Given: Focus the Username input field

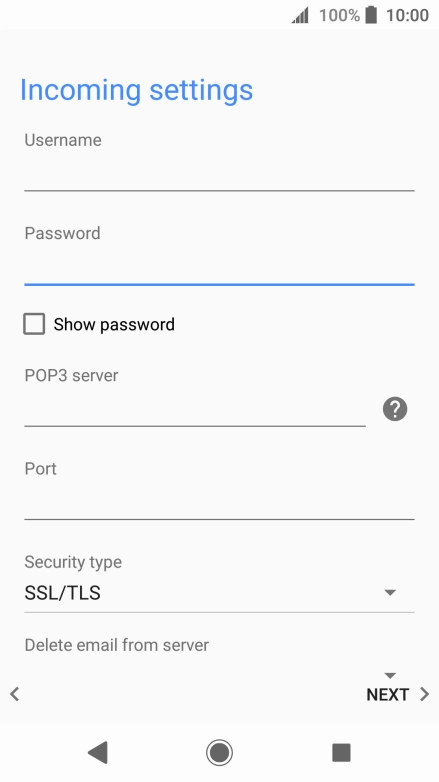Looking at the screenshot, I should click(219, 173).
